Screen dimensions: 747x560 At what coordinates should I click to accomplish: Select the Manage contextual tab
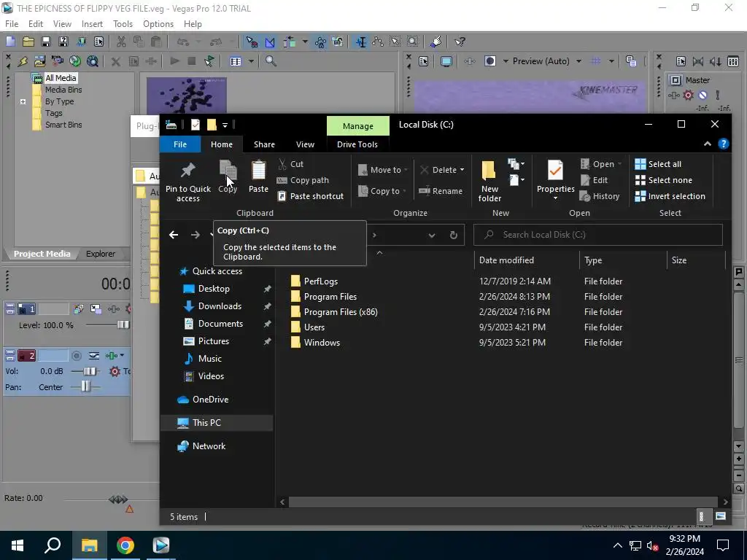[357, 126]
